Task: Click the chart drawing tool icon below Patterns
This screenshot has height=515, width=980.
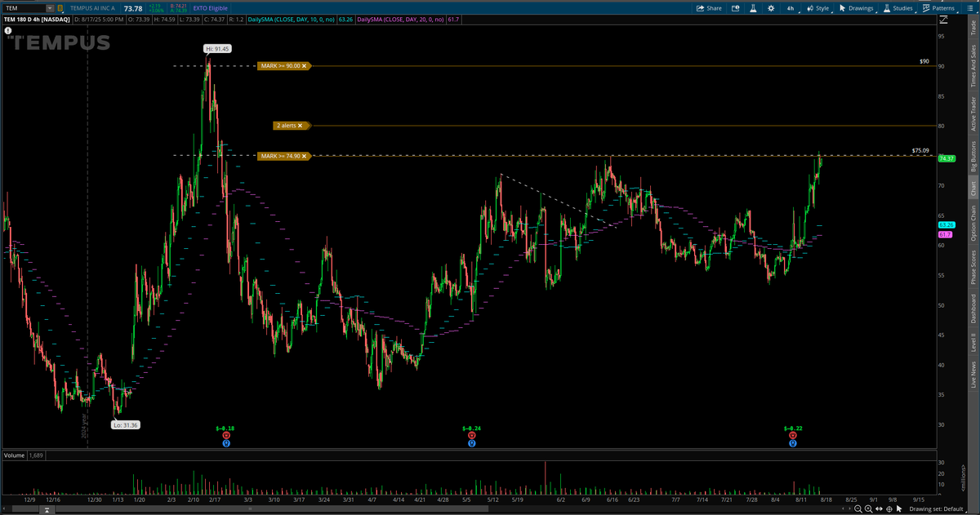Action: click(943, 20)
